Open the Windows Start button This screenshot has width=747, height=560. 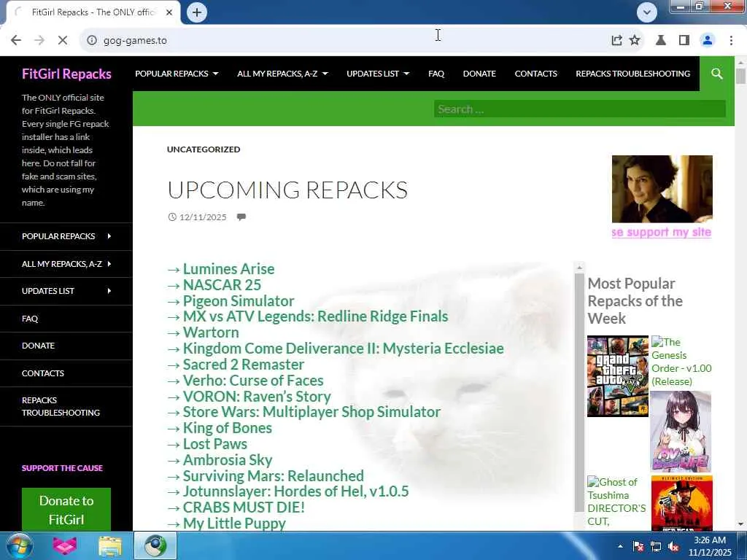coord(19,545)
